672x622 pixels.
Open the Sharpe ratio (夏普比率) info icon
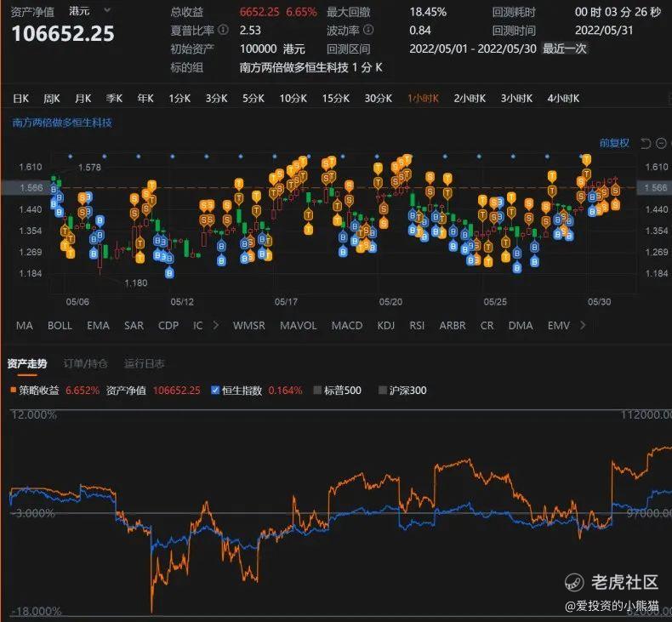(223, 30)
